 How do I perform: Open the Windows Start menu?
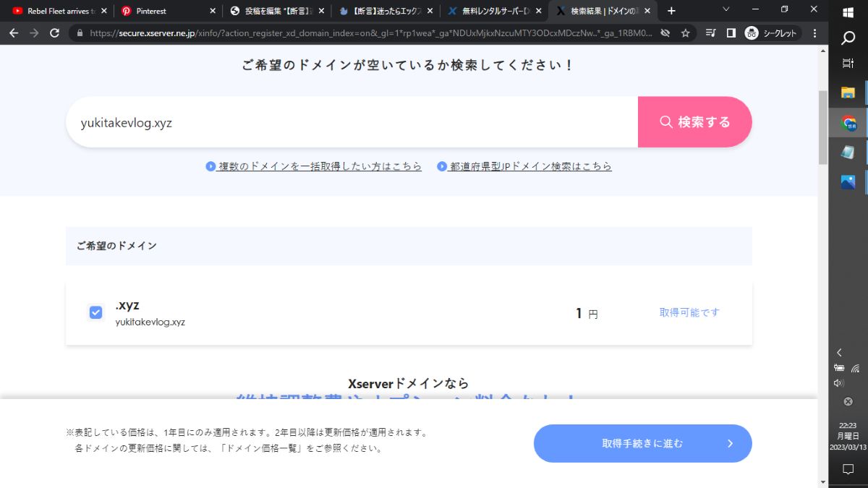[x=848, y=12]
